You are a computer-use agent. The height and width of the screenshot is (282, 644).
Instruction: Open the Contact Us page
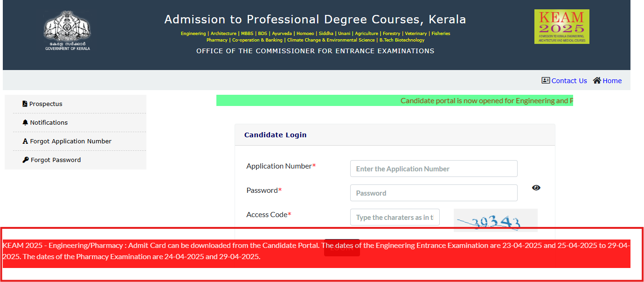[x=569, y=80]
